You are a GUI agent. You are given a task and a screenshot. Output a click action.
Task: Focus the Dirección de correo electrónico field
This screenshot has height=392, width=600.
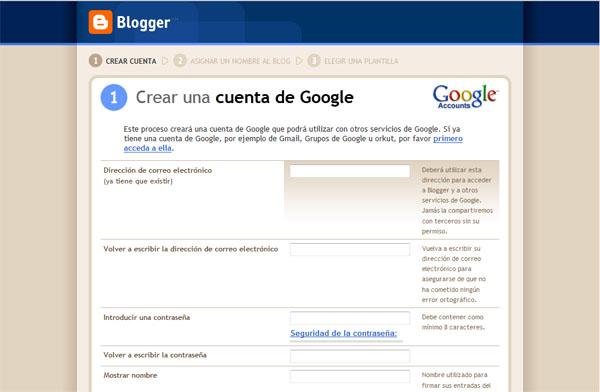coord(350,171)
